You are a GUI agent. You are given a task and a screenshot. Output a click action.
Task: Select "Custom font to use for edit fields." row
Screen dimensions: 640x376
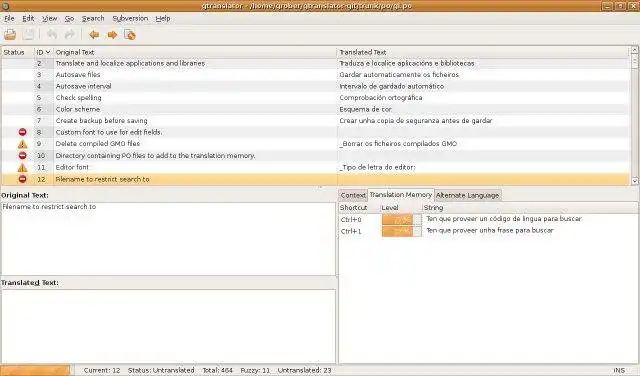point(315,132)
